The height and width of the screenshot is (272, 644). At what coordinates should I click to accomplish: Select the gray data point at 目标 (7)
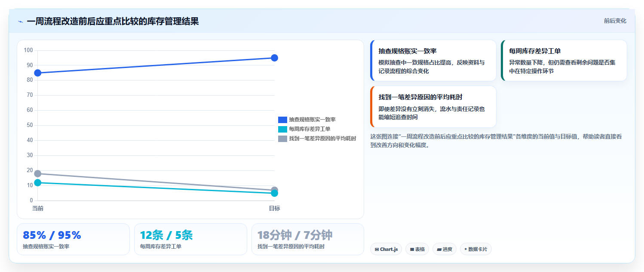pos(274,190)
